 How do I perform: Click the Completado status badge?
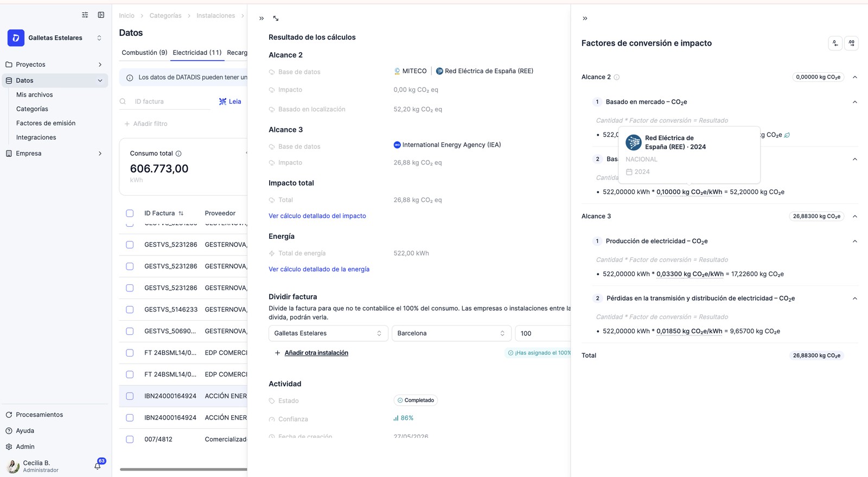(416, 400)
